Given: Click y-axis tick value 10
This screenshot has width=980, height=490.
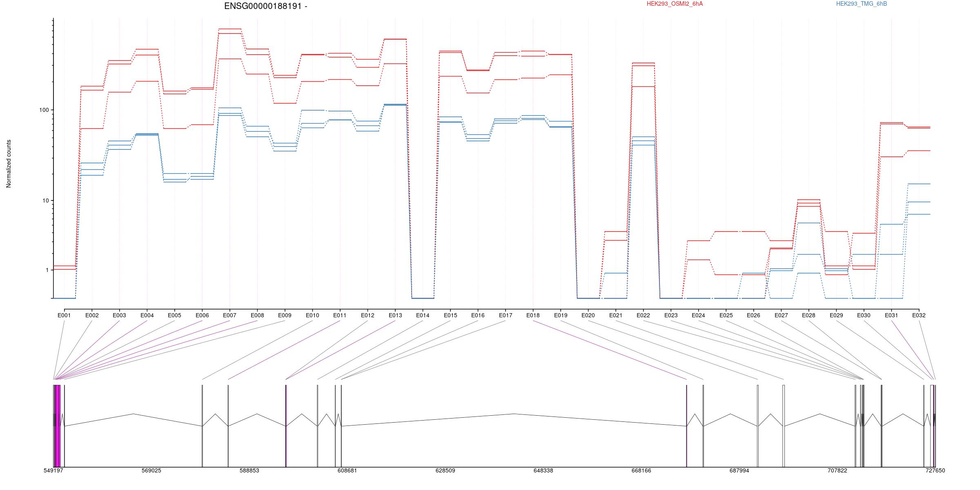Looking at the screenshot, I should click(45, 200).
